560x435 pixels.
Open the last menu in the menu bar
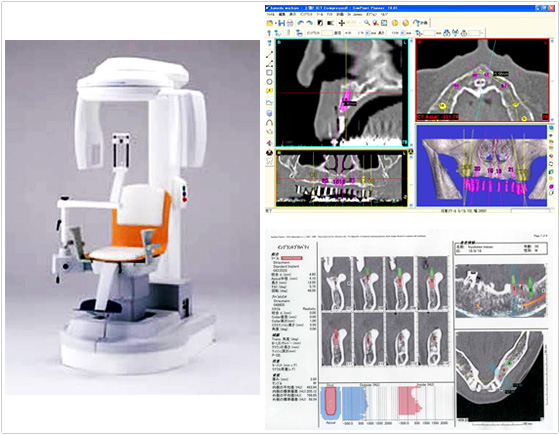tap(384, 14)
